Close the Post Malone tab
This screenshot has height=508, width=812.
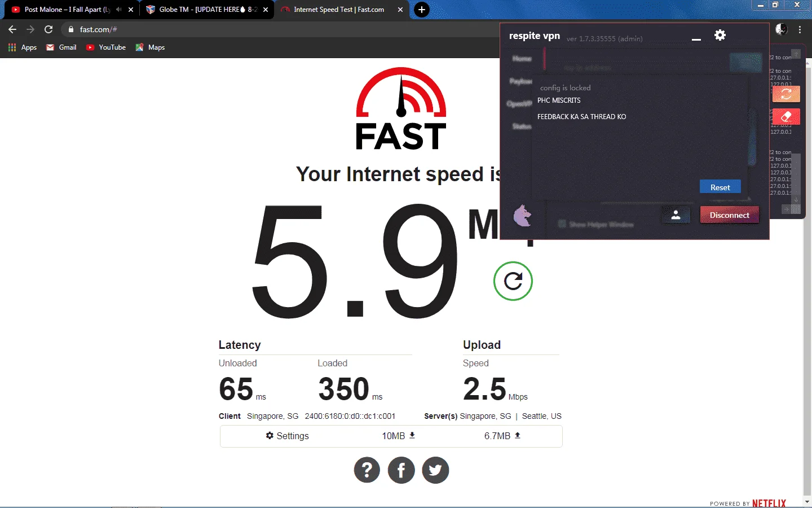131,10
